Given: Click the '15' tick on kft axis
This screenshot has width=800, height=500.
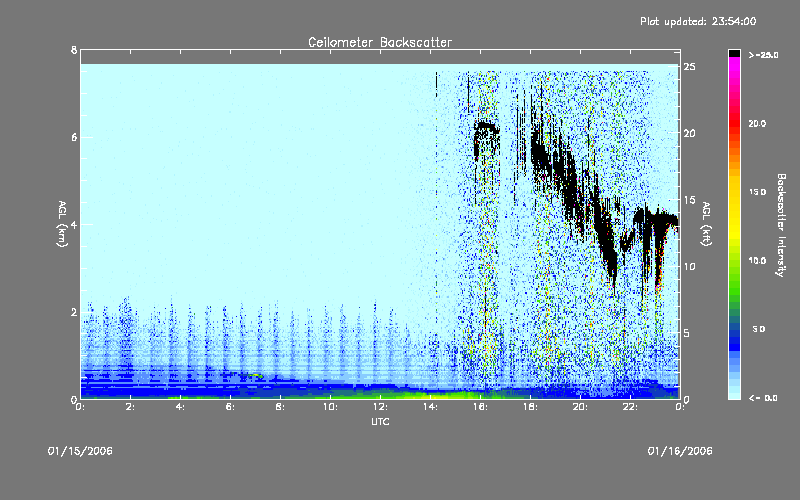Looking at the screenshot, I should coord(690,200).
